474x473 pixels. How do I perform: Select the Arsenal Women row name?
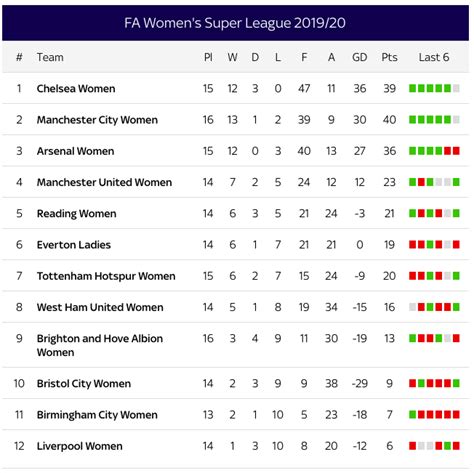click(75, 151)
